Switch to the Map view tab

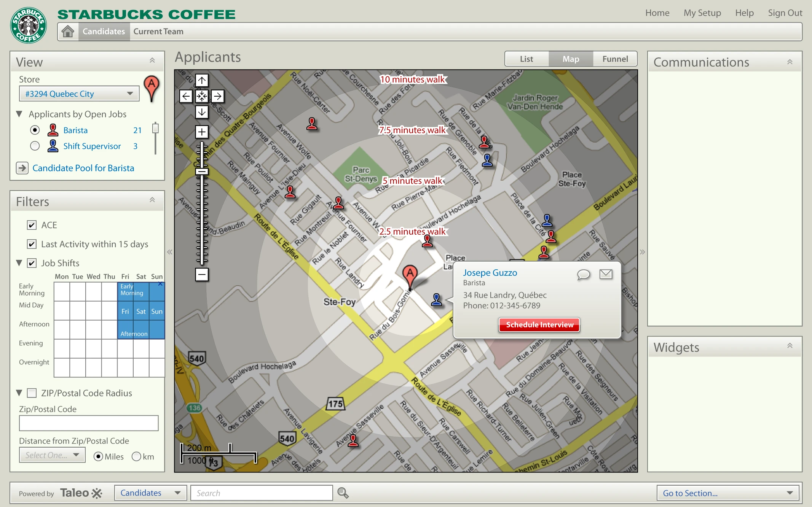[x=571, y=59]
